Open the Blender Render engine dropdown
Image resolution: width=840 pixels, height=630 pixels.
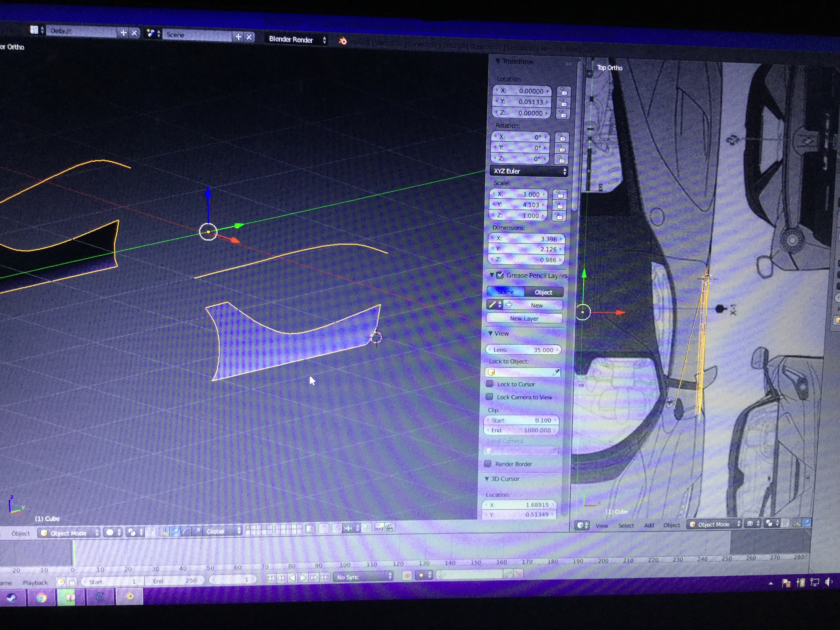(297, 39)
